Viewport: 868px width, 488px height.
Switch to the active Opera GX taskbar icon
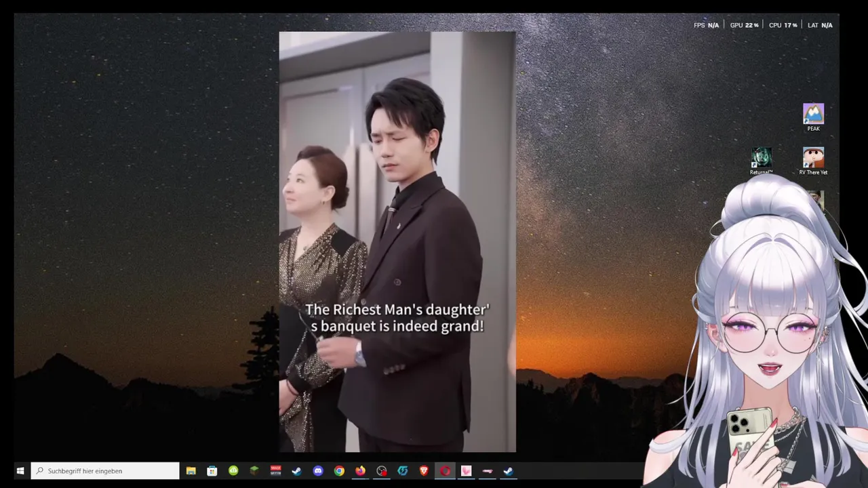[x=445, y=471]
